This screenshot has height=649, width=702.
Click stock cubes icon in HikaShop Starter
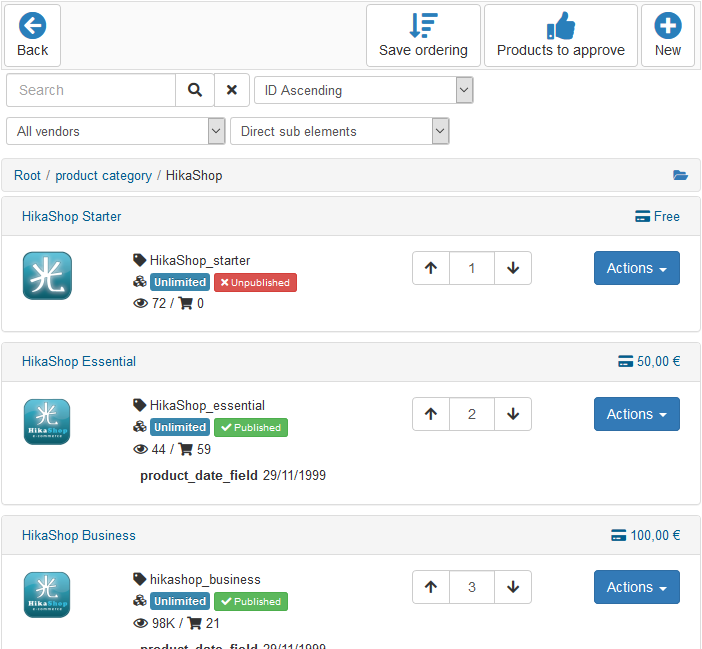tap(140, 282)
